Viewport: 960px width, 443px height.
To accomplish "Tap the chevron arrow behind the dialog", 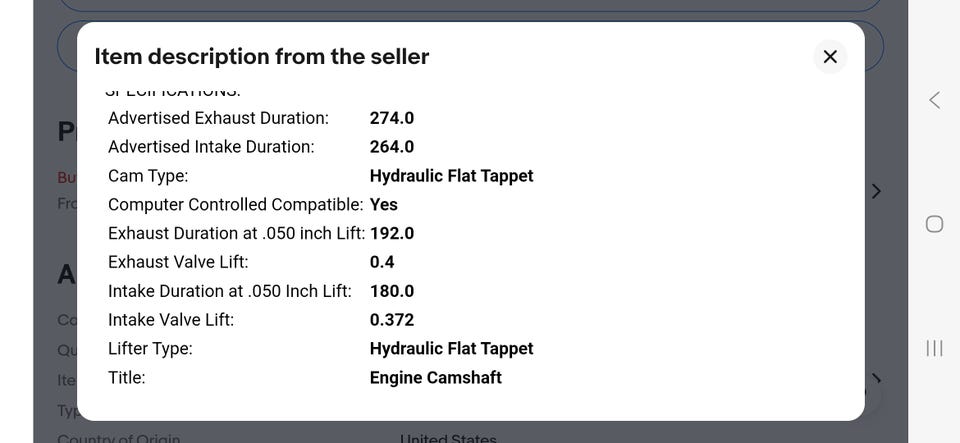I will 876,191.
